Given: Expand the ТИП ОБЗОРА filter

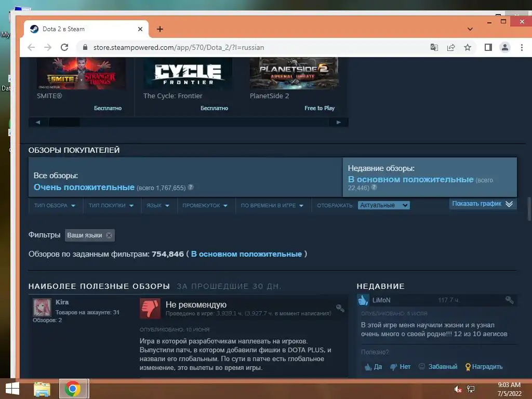Looking at the screenshot, I should click(55, 205).
